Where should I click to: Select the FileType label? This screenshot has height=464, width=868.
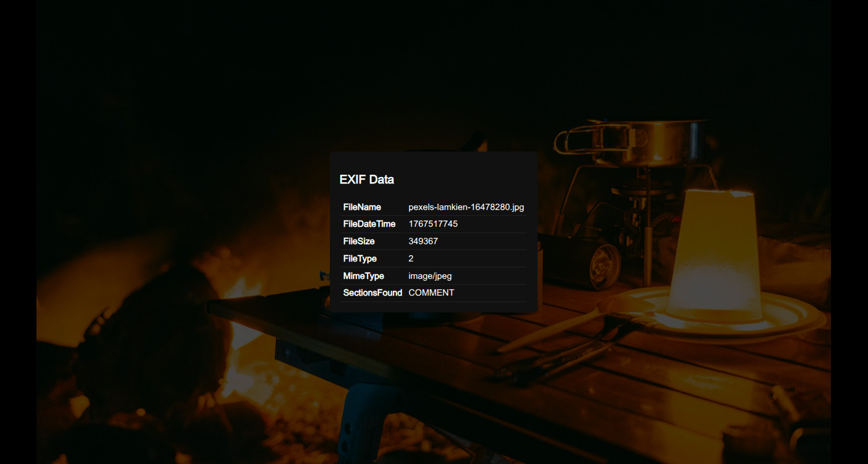(x=359, y=259)
